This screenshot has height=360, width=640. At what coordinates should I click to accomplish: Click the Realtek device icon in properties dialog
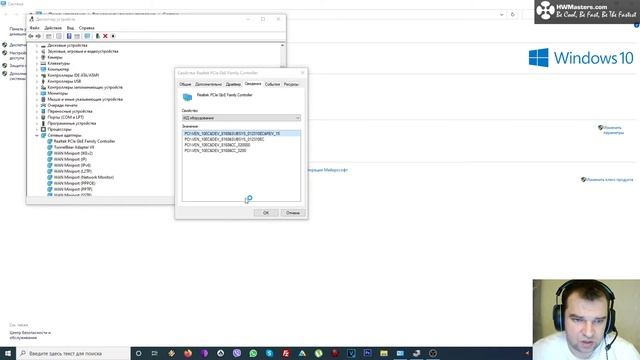click(187, 97)
